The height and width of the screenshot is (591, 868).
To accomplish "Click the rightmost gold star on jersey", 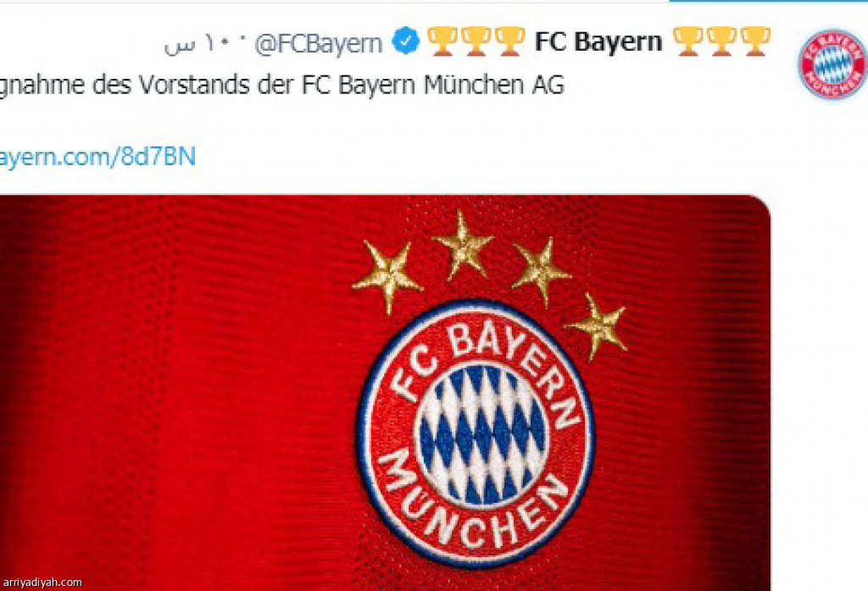I will tap(598, 326).
